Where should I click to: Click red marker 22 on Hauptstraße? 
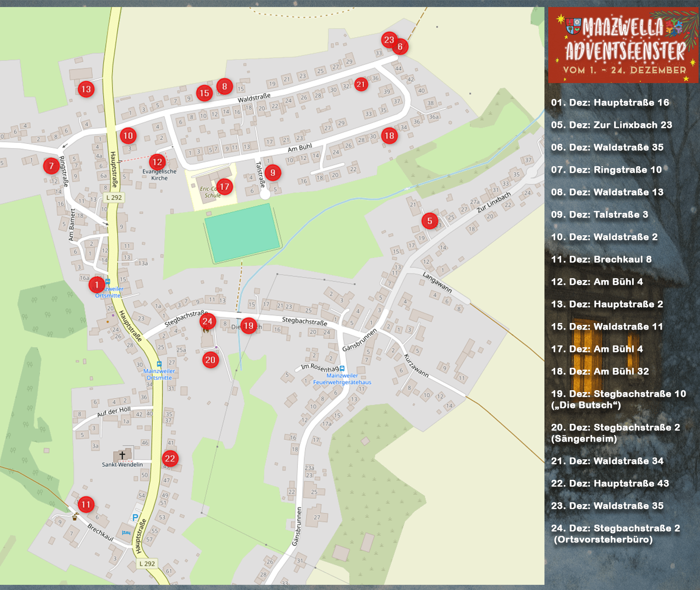(x=170, y=458)
